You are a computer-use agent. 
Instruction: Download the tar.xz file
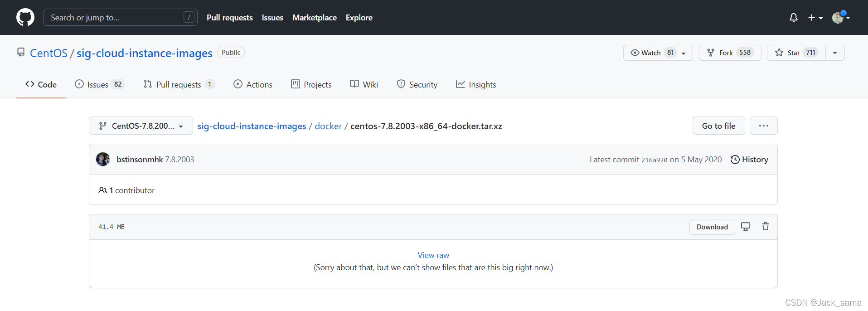tap(712, 227)
